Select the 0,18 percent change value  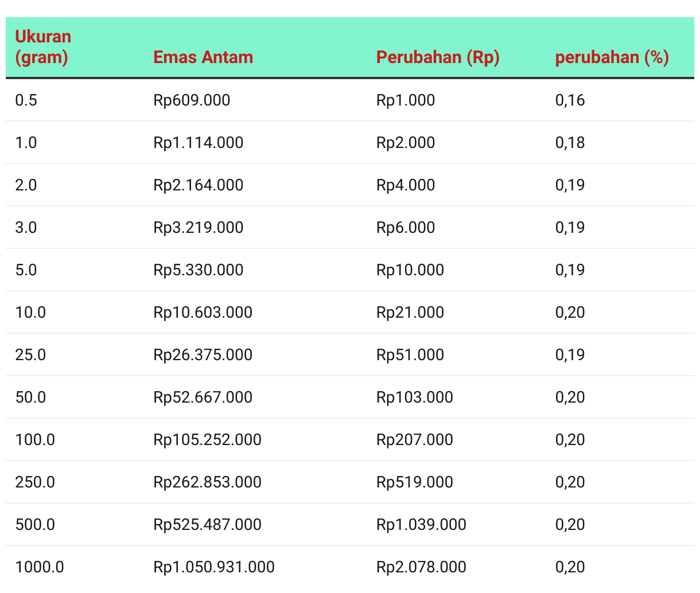point(570,143)
